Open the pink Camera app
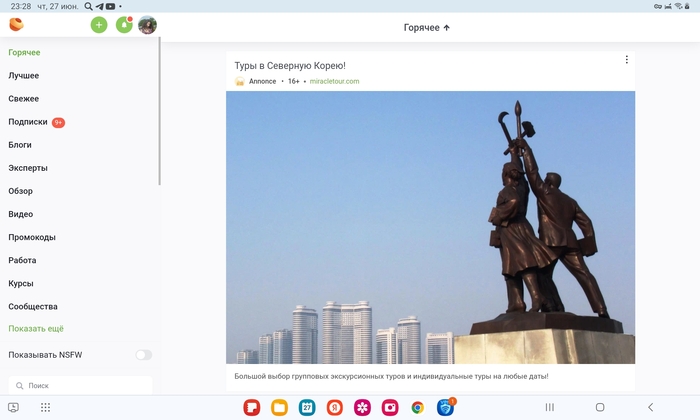The height and width of the screenshot is (420, 700). pyautogui.click(x=390, y=408)
